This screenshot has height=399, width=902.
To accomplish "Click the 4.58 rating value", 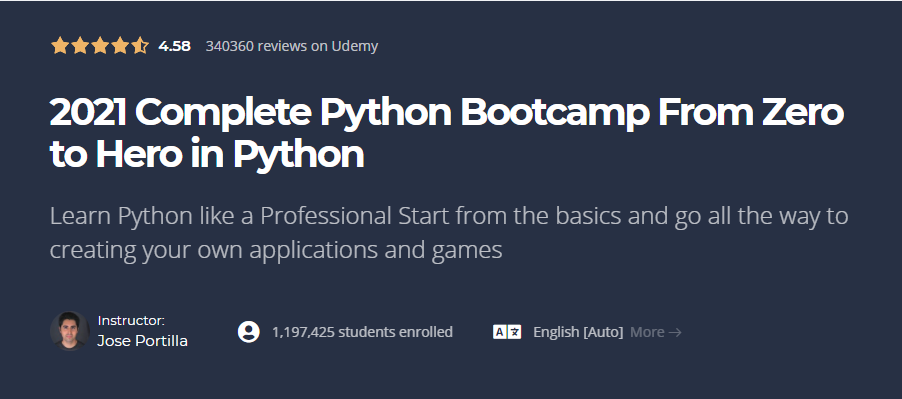I will pos(174,46).
